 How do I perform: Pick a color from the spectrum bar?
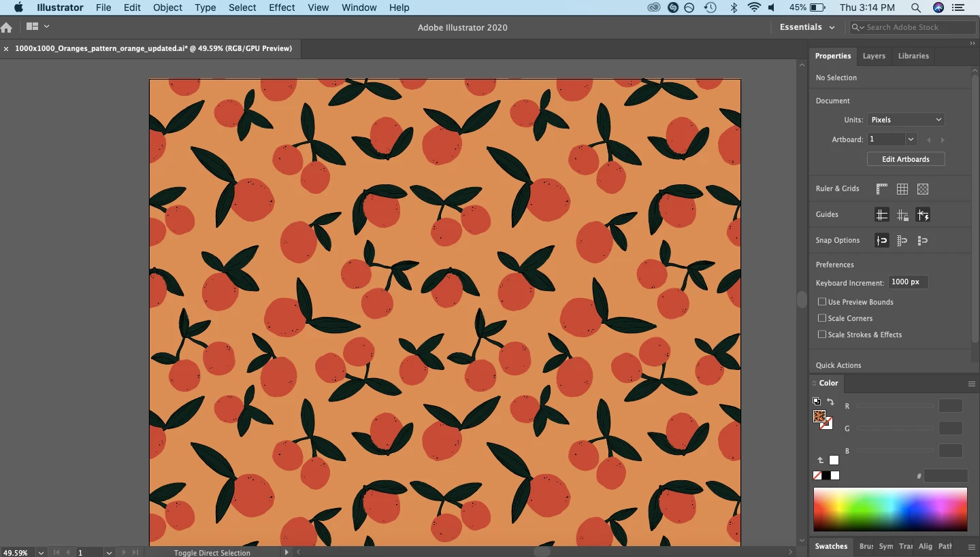tap(890, 509)
